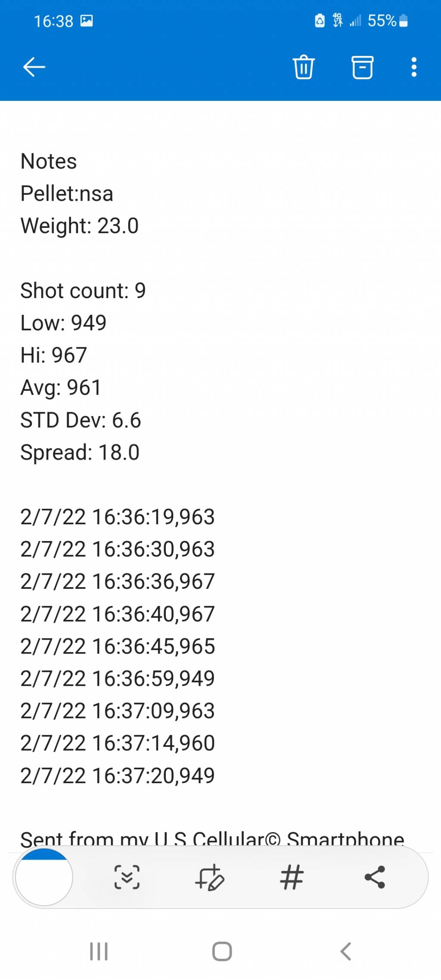Image resolution: width=441 pixels, height=980 pixels.
Task: Tap the back arrow in email header
Action: click(34, 67)
